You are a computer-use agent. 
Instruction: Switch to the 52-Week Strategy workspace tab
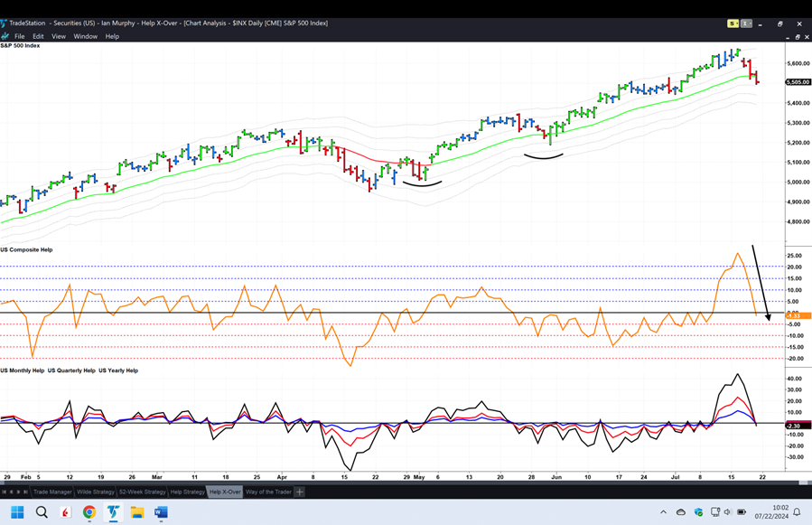tap(143, 492)
